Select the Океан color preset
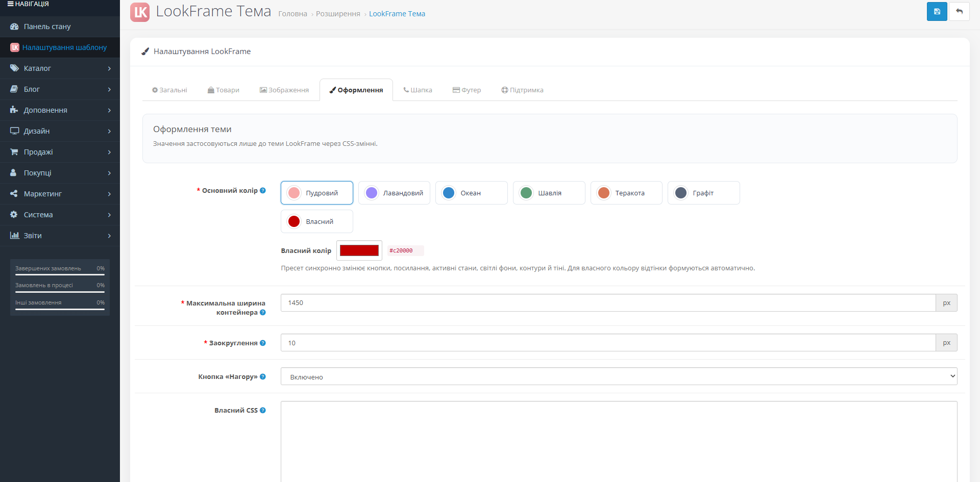 click(472, 193)
